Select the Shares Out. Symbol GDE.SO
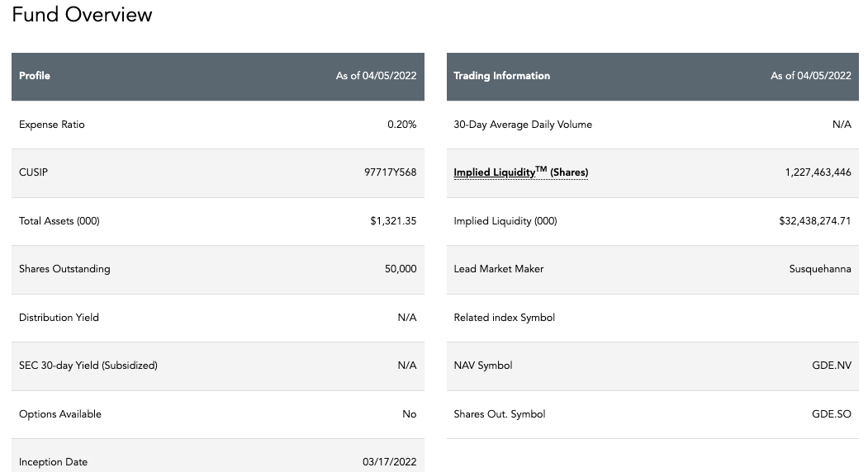The height and width of the screenshot is (472, 868). 832,414
